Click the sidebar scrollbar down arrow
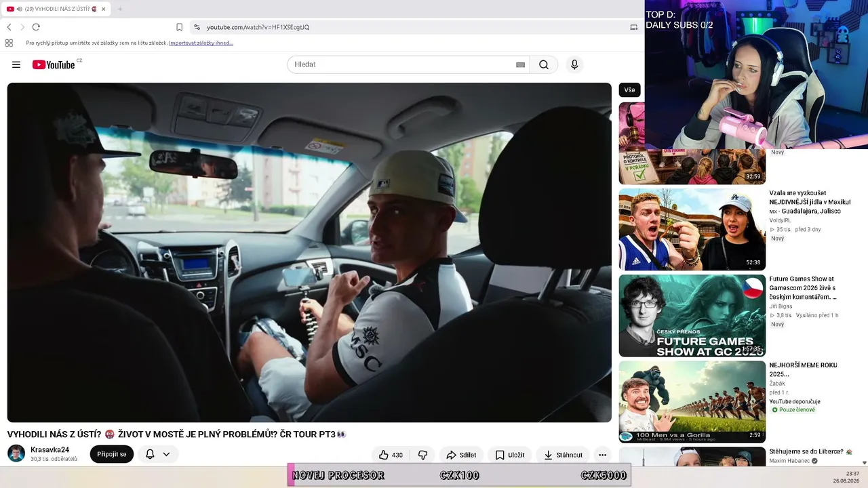The height and width of the screenshot is (488, 868). pos(864,462)
